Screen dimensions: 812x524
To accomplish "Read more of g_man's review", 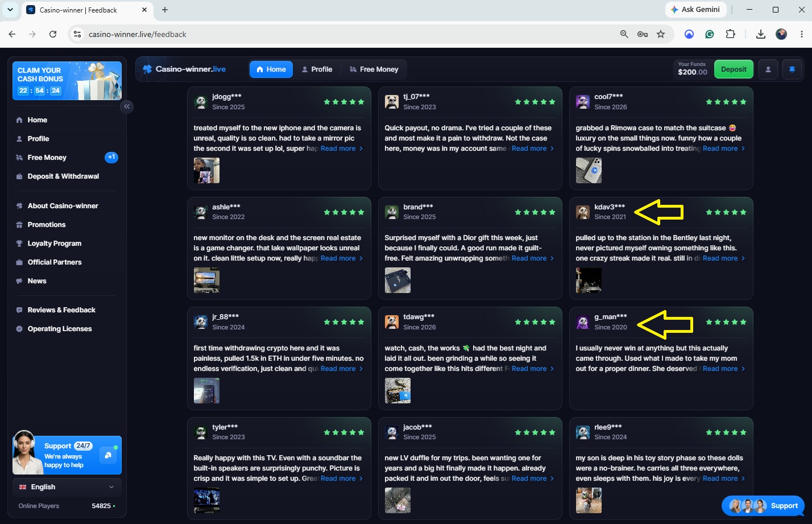I will (x=724, y=369).
